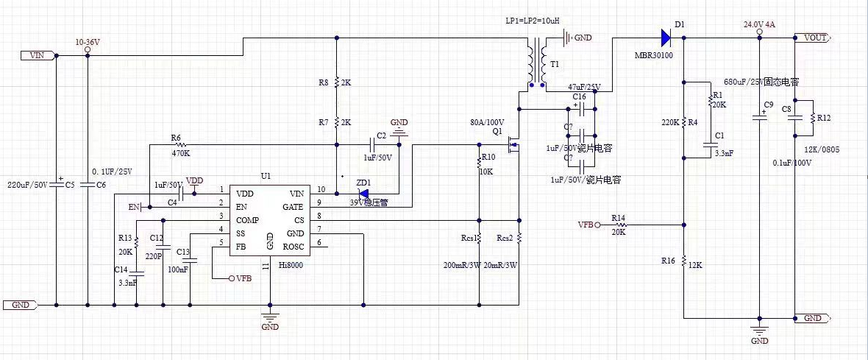The image size is (868, 360).
Task: Select the '47uF/25V' value text
Action: click(586, 86)
